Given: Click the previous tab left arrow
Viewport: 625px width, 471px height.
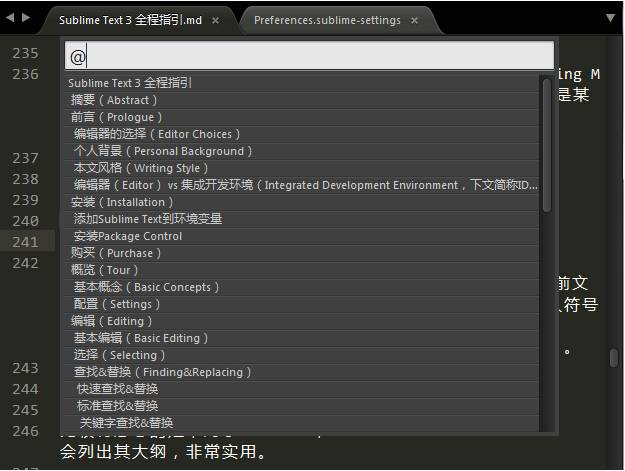Looking at the screenshot, I should pyautogui.click(x=10, y=18).
